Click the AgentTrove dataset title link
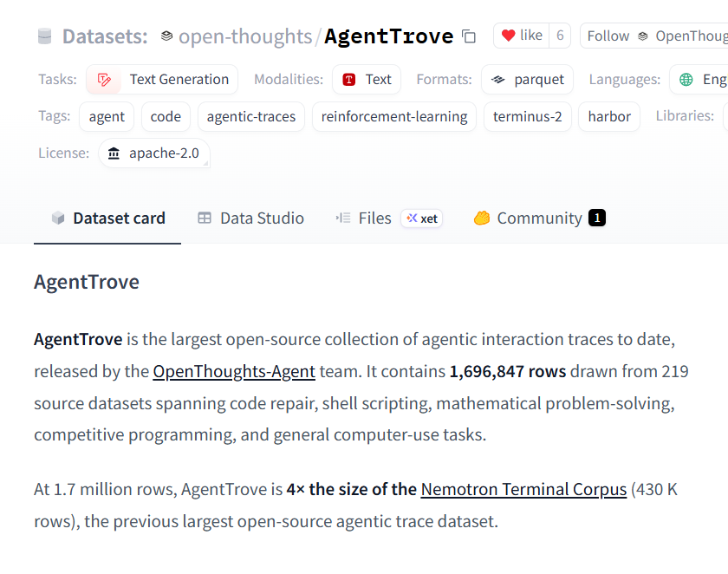The image size is (728, 574). coord(388,36)
